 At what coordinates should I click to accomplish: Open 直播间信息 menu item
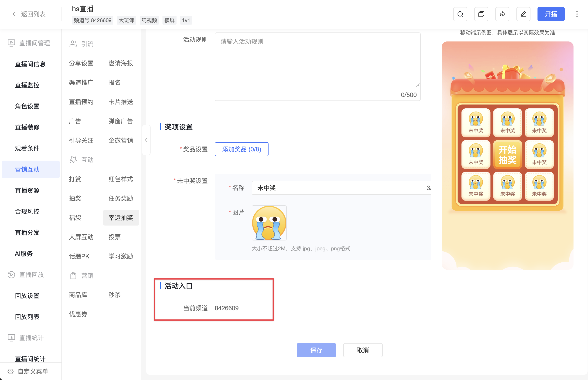[x=30, y=64]
